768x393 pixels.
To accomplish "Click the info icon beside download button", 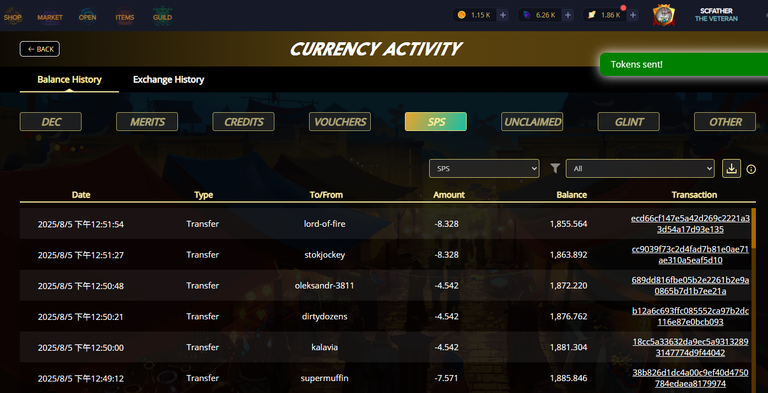I will 751,169.
